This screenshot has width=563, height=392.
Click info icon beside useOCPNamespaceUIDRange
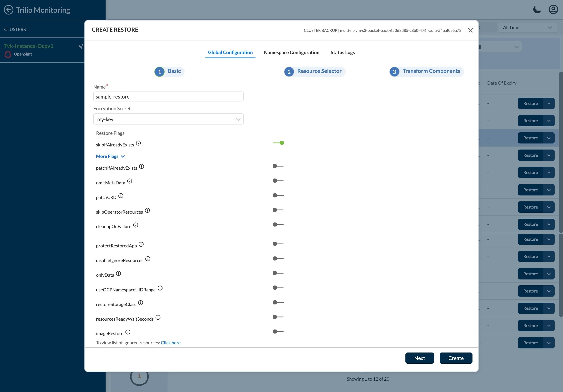point(160,288)
